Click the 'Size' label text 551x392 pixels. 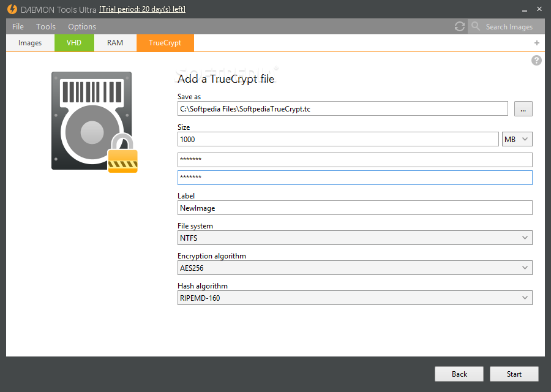pos(184,127)
